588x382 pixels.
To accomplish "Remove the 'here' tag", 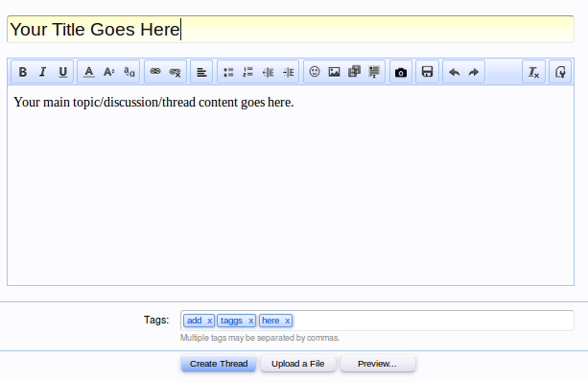I will (287, 321).
